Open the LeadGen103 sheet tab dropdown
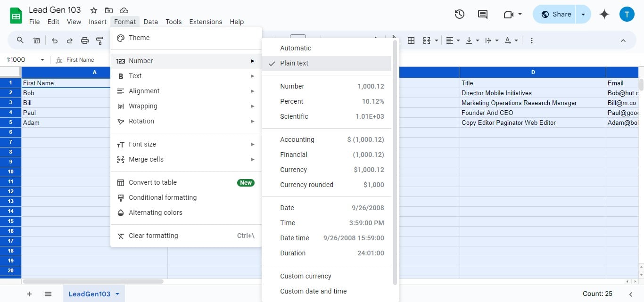 (117, 294)
